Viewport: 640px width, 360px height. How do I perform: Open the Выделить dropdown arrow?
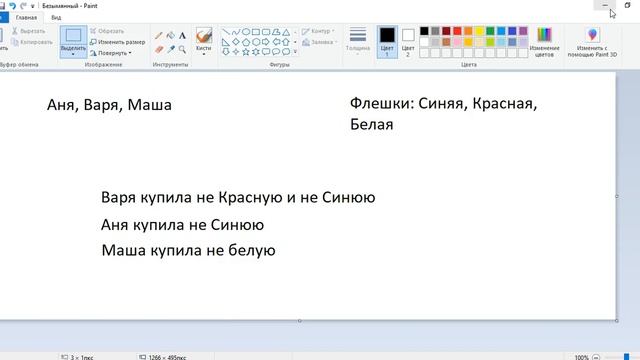coord(73,54)
